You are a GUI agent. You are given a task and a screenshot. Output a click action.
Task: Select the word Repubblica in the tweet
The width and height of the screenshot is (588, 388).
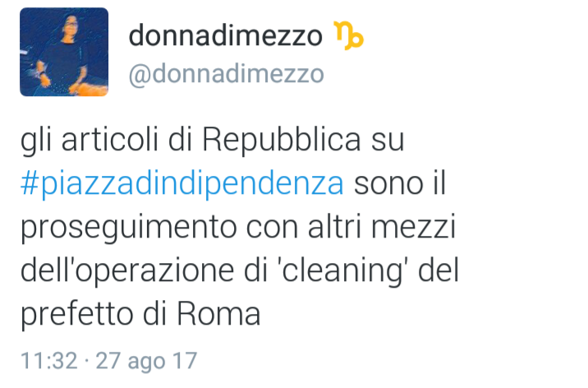click(x=282, y=141)
